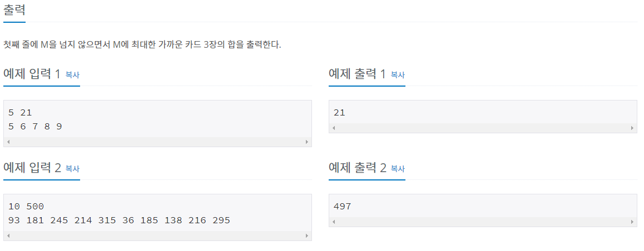The width and height of the screenshot is (644, 251).
Task: Click left scroll arrow in 예제 출력 1 box
Action: coord(334,128)
